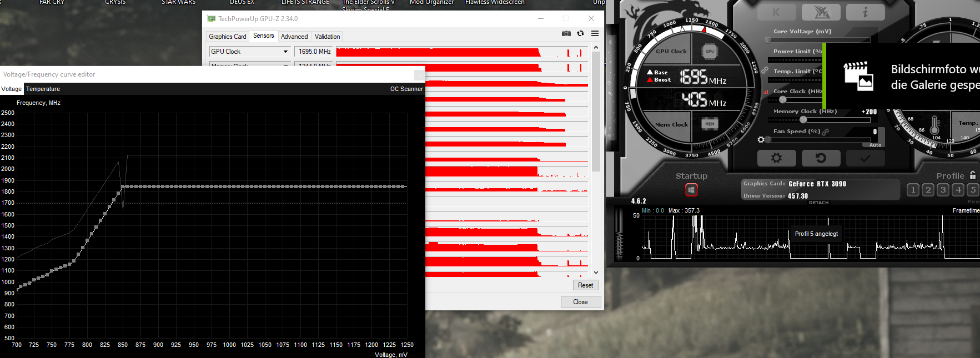980x358 pixels.
Task: Select the Flawless Widescreen desktop shortcut label
Action: tap(495, 2)
